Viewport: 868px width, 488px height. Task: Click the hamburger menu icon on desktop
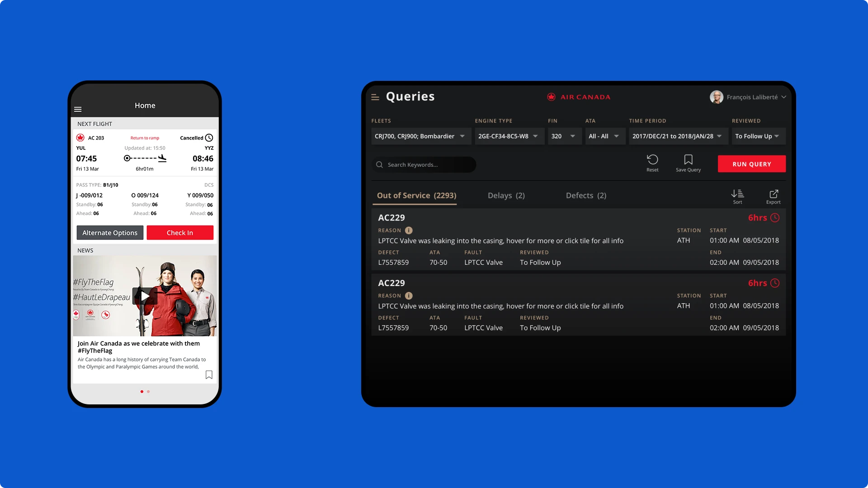tap(376, 97)
